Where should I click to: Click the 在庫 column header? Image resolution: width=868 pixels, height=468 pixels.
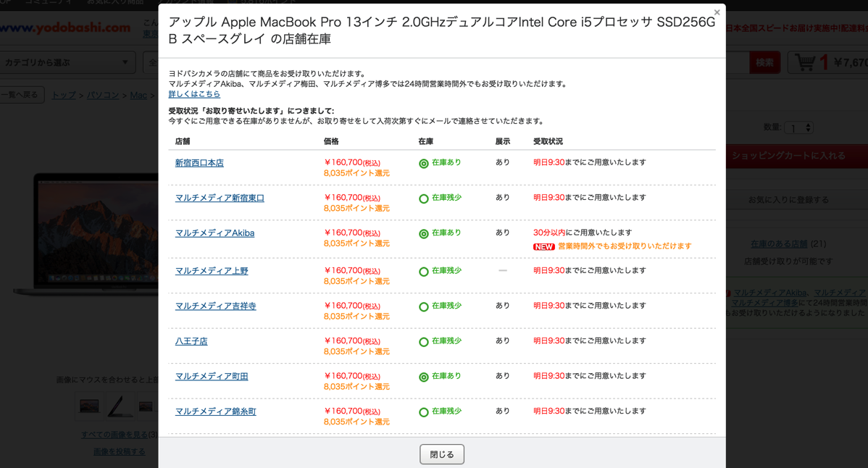426,141
